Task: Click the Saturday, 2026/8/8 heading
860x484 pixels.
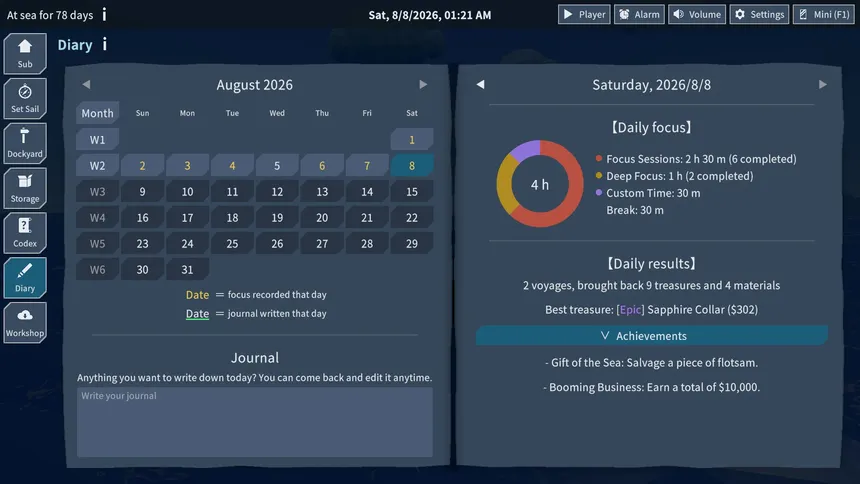Action: 652,85
